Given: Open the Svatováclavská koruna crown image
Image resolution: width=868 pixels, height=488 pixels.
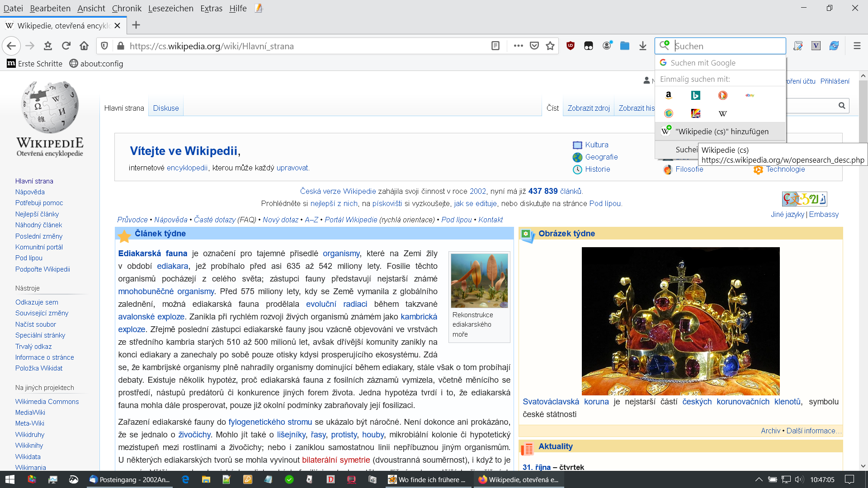Looking at the screenshot, I should pyautogui.click(x=680, y=321).
